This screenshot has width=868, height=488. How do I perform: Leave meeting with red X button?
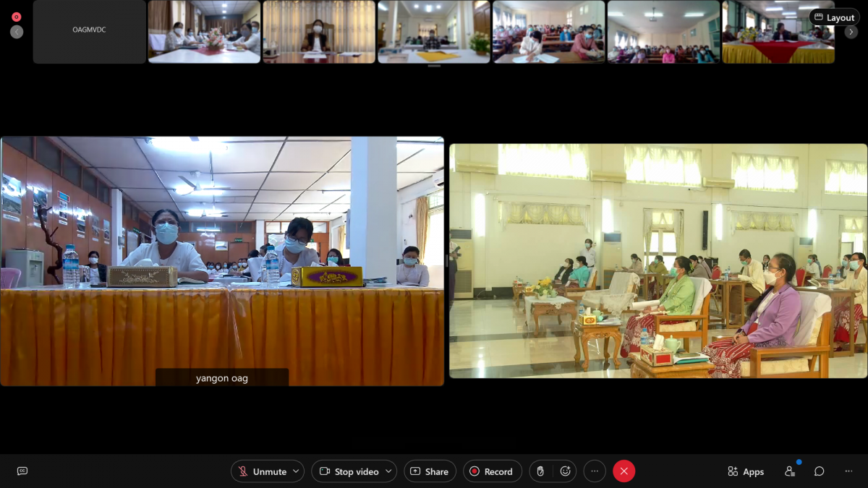624,471
